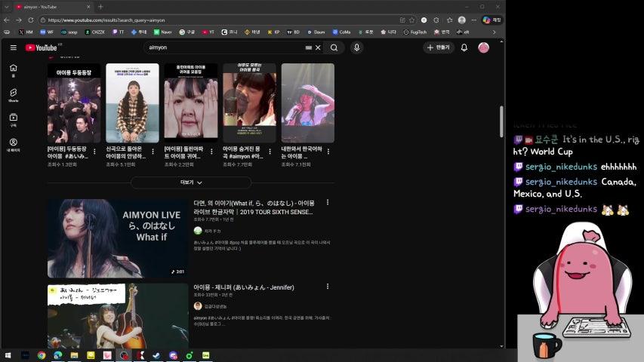Expand more Shorts with the 더보기 chevron
Viewport: 644px width, 362px height.
pos(191,183)
